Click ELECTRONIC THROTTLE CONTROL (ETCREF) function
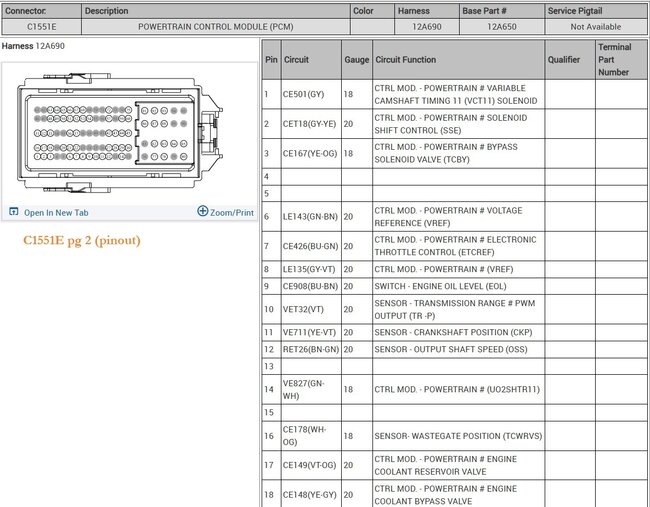Screen dimensions: 650x507 (x=456, y=246)
